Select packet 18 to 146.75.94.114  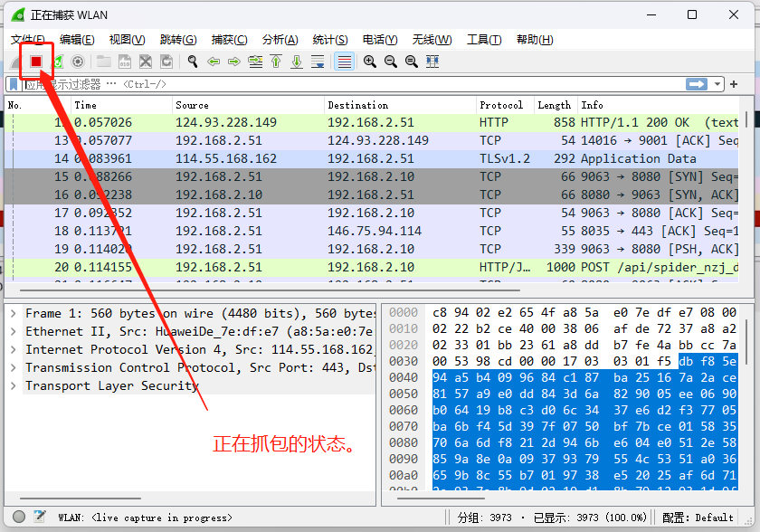(x=372, y=231)
